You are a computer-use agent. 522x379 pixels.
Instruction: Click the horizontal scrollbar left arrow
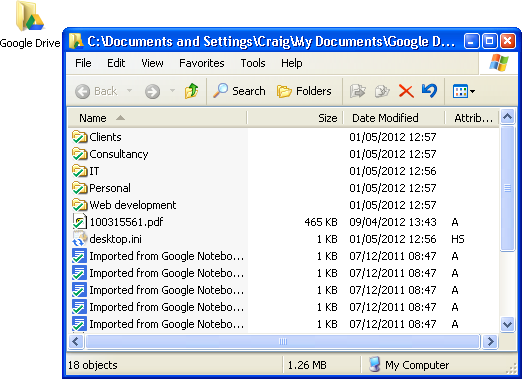click(76, 341)
